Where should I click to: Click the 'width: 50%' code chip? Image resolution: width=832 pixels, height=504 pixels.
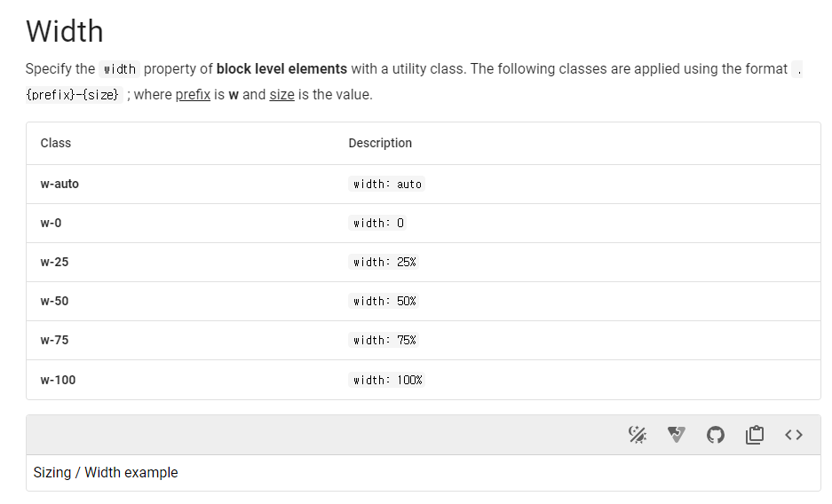[384, 301]
